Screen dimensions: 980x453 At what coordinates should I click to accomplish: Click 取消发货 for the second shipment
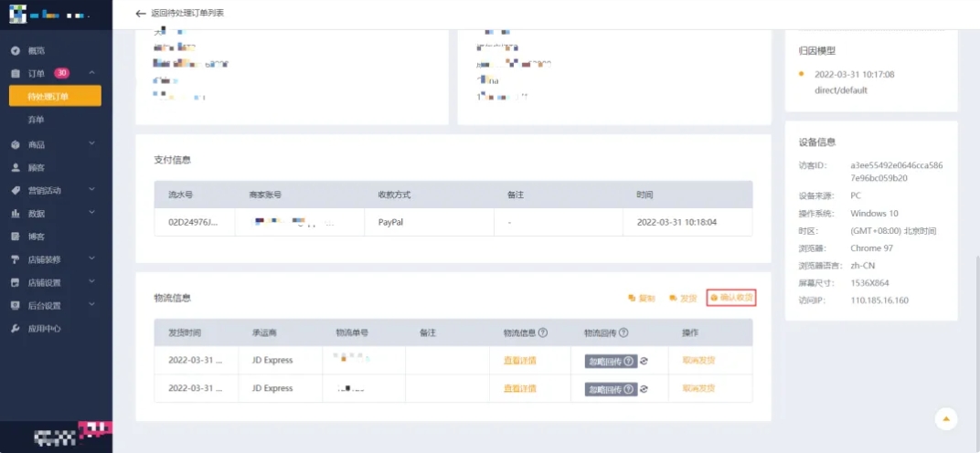coord(698,389)
